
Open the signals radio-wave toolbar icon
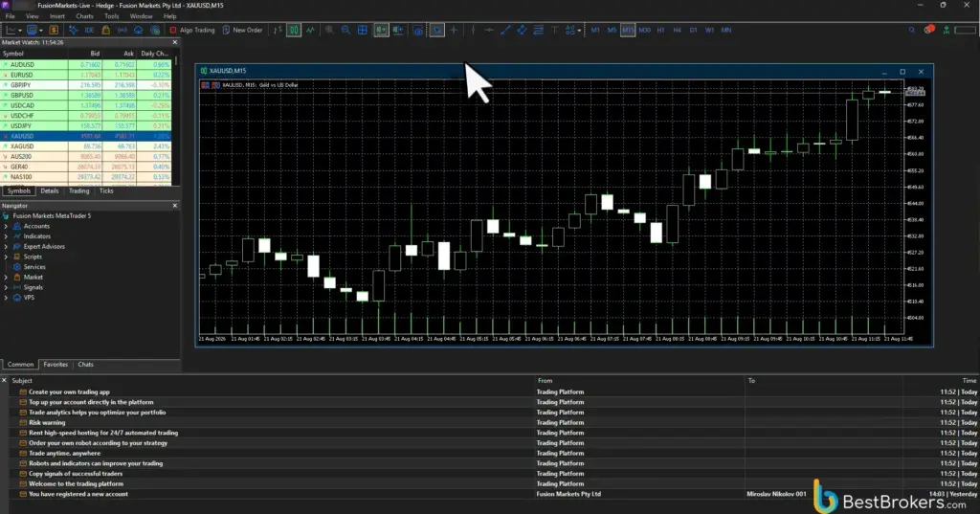click(122, 30)
